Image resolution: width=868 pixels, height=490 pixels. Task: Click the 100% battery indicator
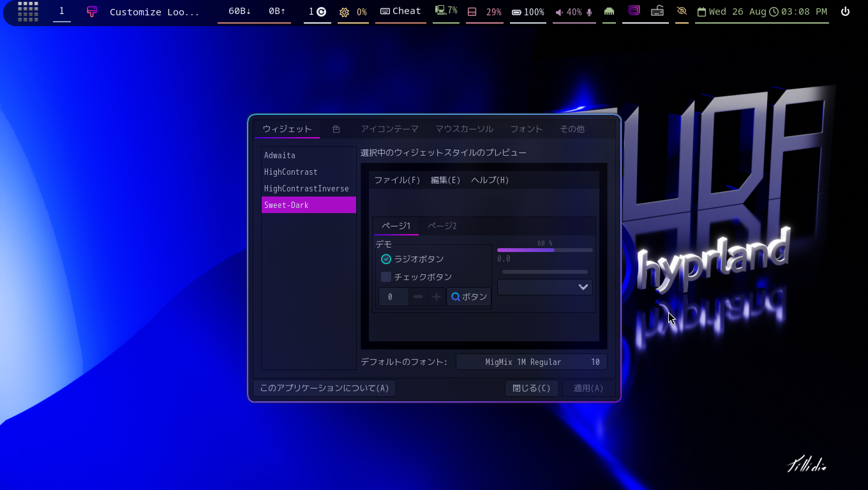click(528, 12)
